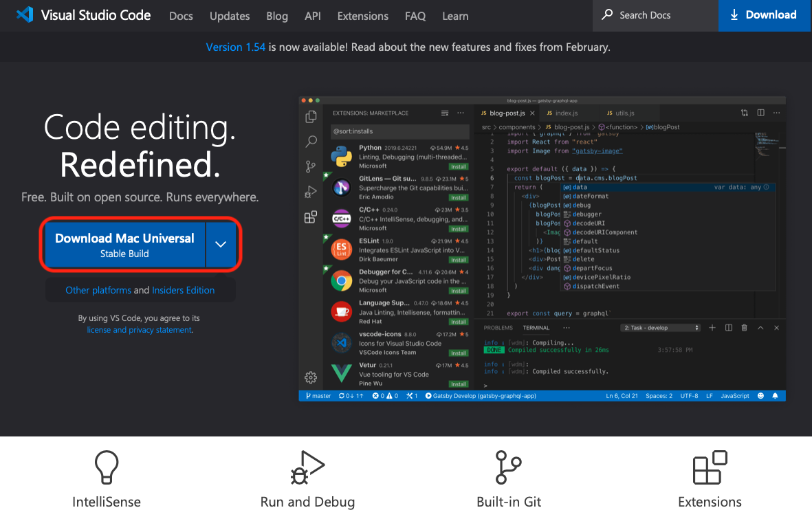Open the Blog menu item

point(277,16)
